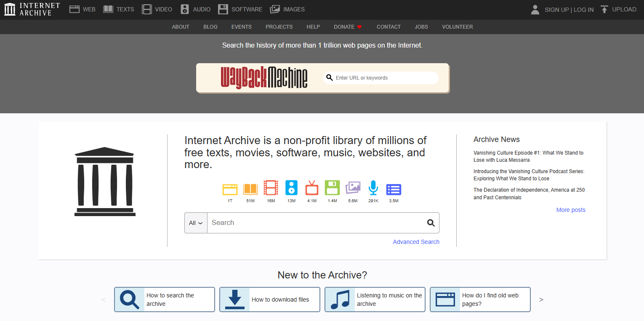
Task: Click the main Search text field
Action: (x=315, y=223)
